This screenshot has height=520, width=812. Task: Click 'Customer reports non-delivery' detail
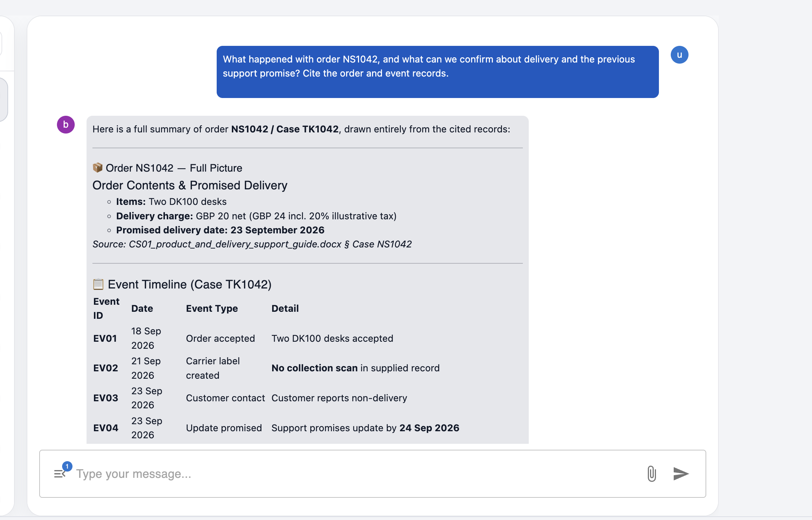click(x=339, y=398)
